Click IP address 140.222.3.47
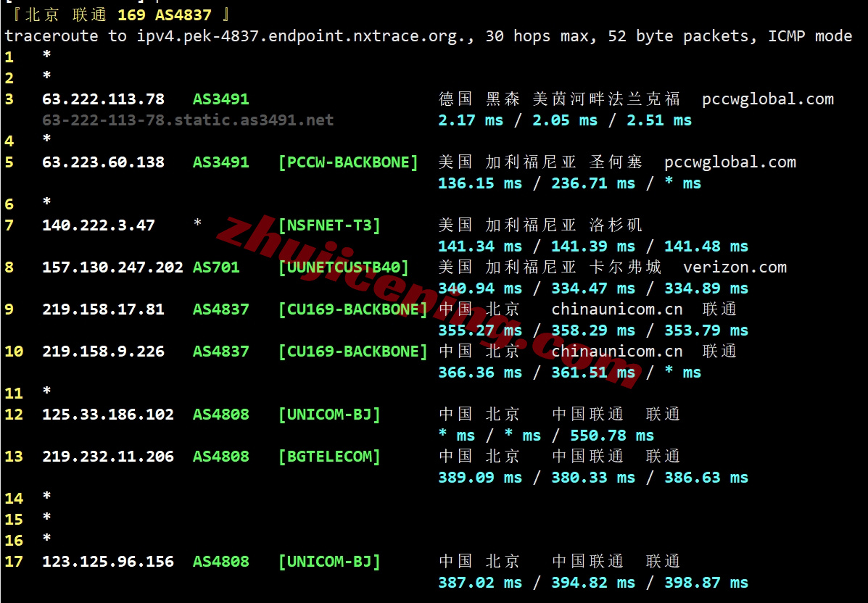Image resolution: width=868 pixels, height=603 pixels. tap(99, 225)
